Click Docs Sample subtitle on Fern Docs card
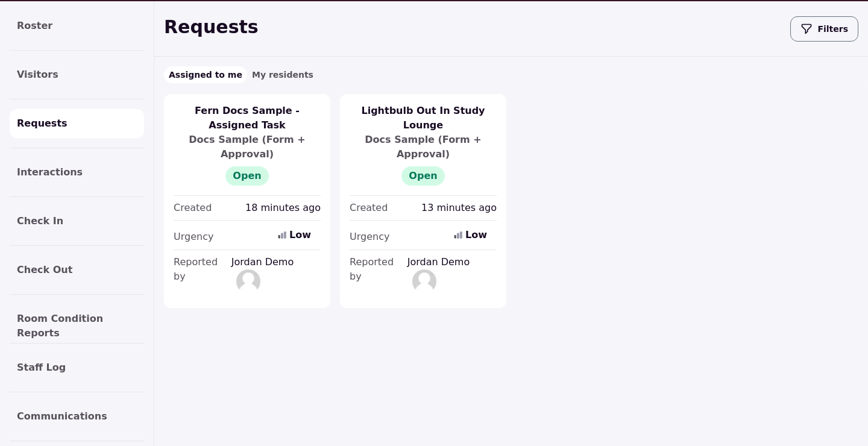The height and width of the screenshot is (446, 868). tap(247, 146)
